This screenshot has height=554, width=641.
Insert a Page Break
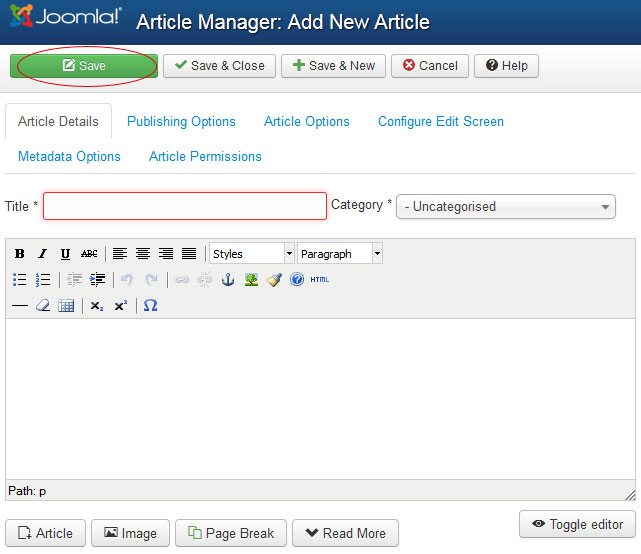click(231, 533)
